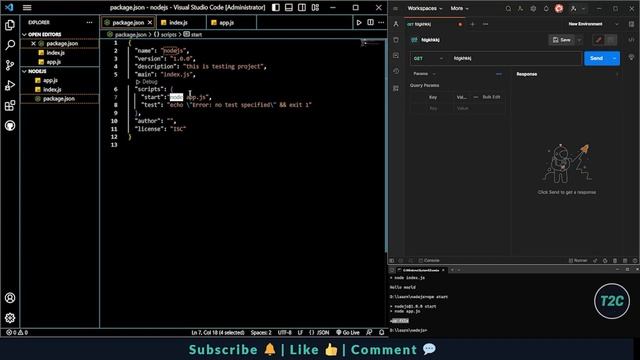Open the Postman settings gear icon
640x360 pixels.
(533, 8)
